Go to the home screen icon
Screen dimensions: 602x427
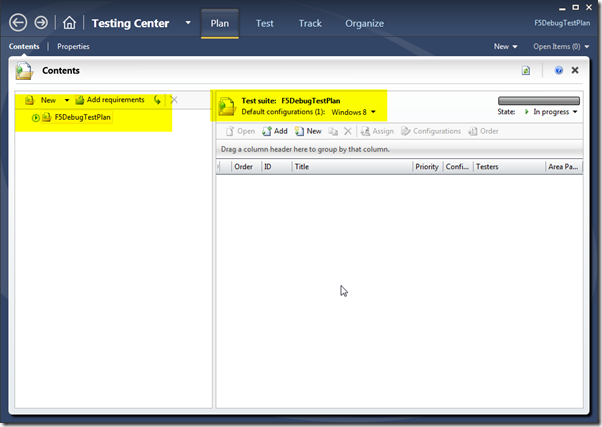(69, 23)
